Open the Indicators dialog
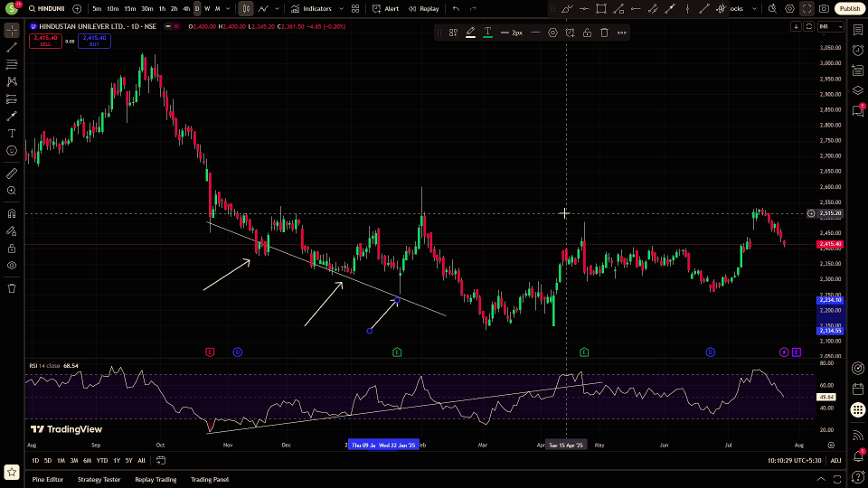The height and width of the screenshot is (488, 868). coord(311,9)
